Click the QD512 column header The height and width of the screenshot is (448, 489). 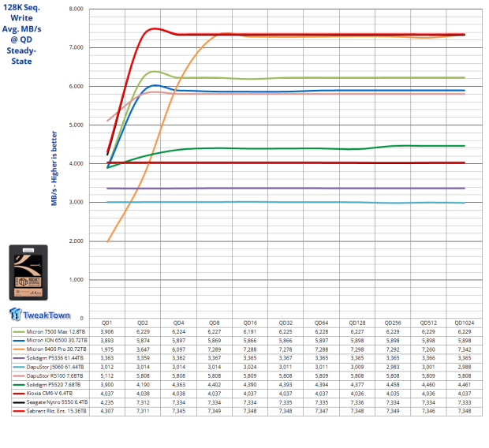coord(428,323)
